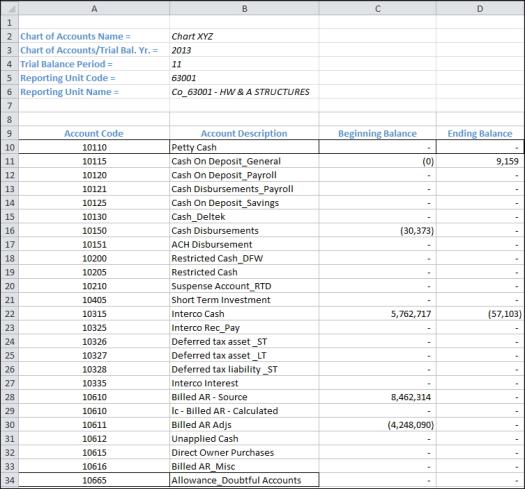Click the Ending Balance header cell
The image size is (525, 489).
[x=480, y=133]
